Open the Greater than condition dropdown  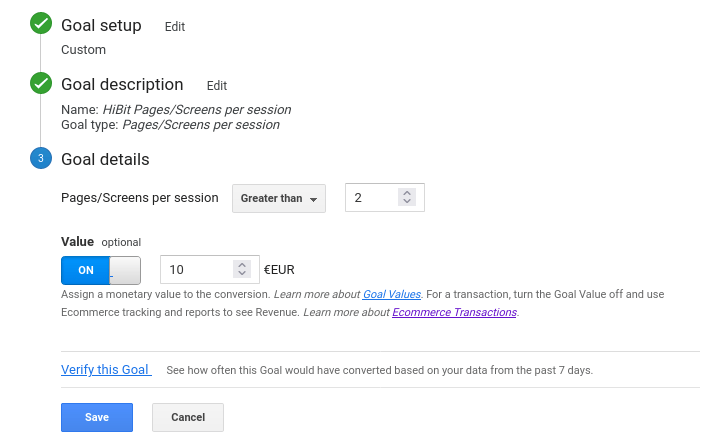click(279, 198)
